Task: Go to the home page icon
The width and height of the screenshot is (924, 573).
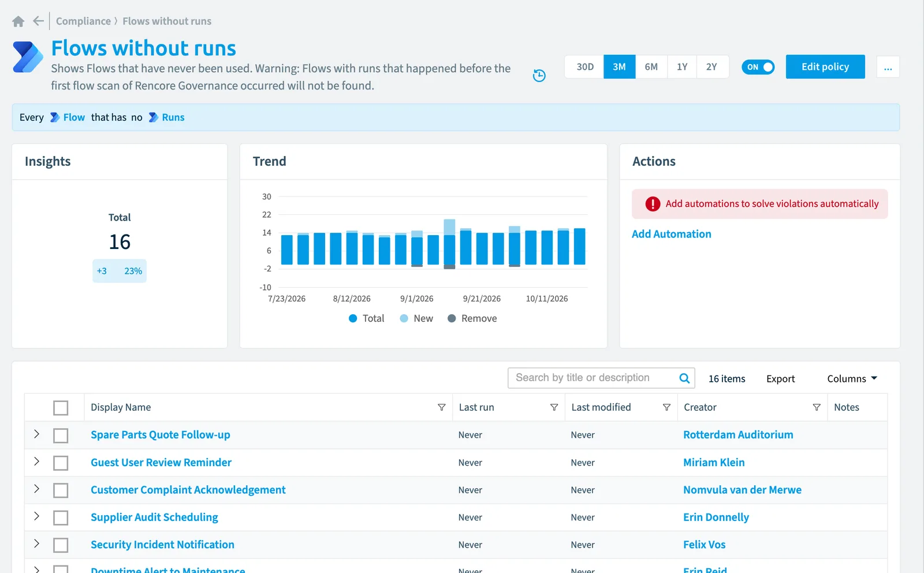Action: click(18, 21)
